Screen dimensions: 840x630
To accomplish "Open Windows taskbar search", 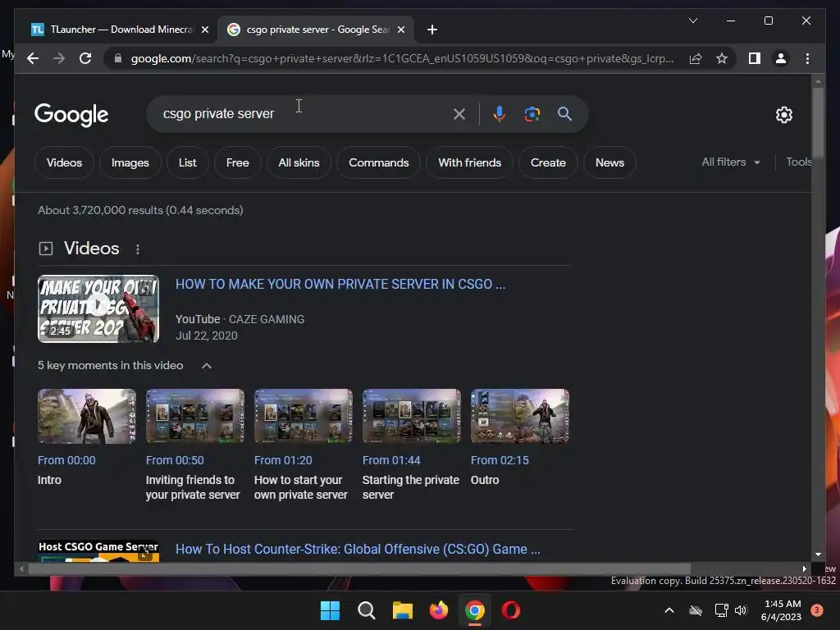I will tap(367, 610).
